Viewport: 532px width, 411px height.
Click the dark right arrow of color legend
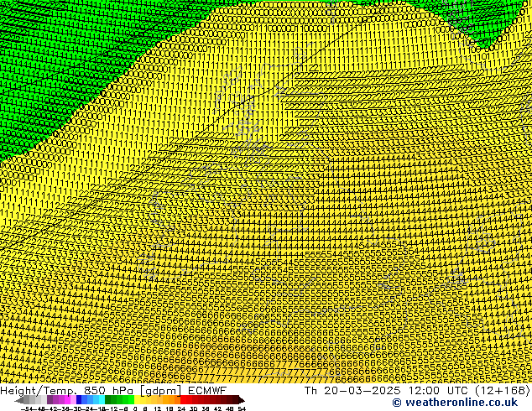click(x=242, y=400)
